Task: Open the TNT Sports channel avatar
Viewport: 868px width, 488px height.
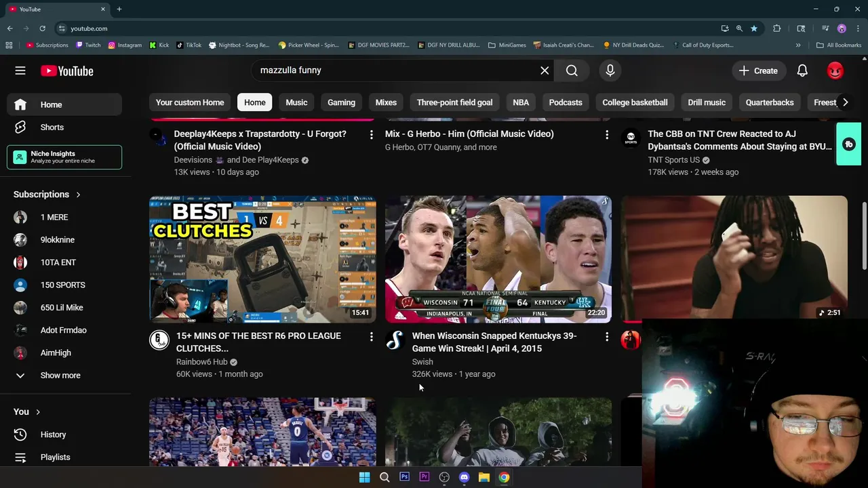Action: coord(631,138)
